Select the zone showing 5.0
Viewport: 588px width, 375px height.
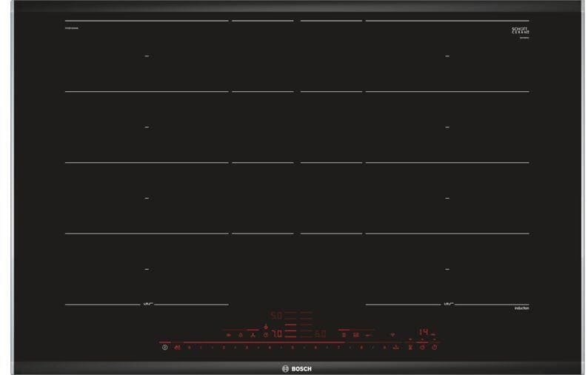(x=275, y=315)
